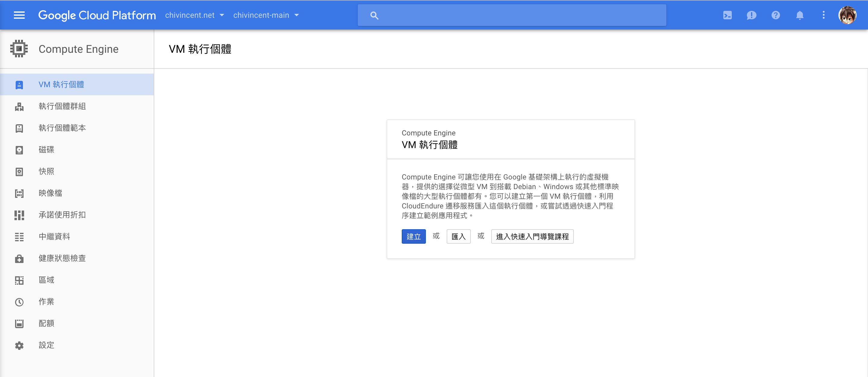Viewport: 868px width, 377px height.
Task: Activate Cloud Shell terminal icon
Action: tap(727, 15)
